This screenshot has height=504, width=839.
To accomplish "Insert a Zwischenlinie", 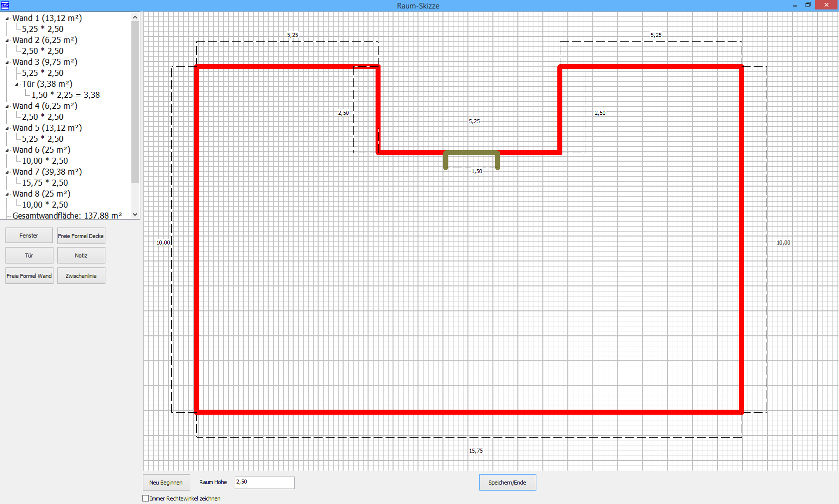I will [81, 276].
